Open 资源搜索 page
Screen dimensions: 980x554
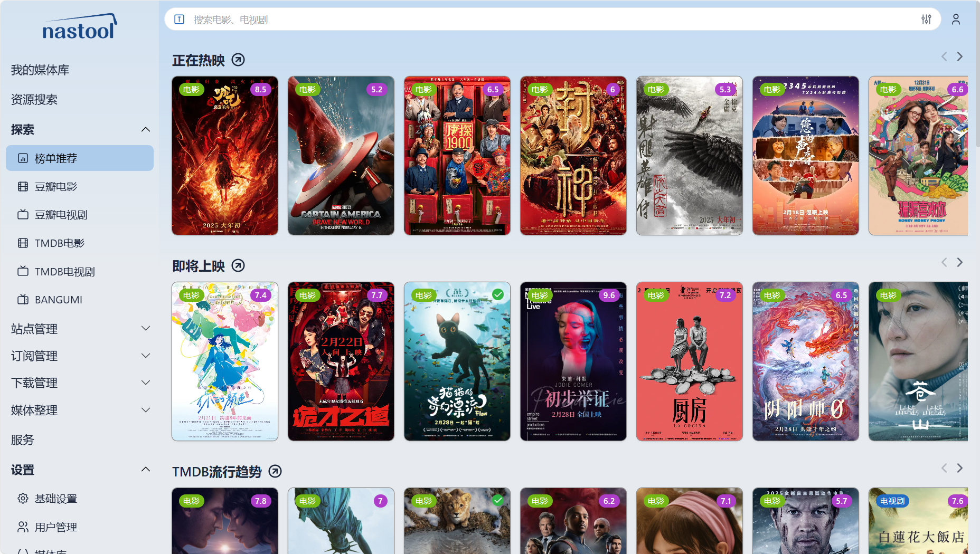point(34,100)
